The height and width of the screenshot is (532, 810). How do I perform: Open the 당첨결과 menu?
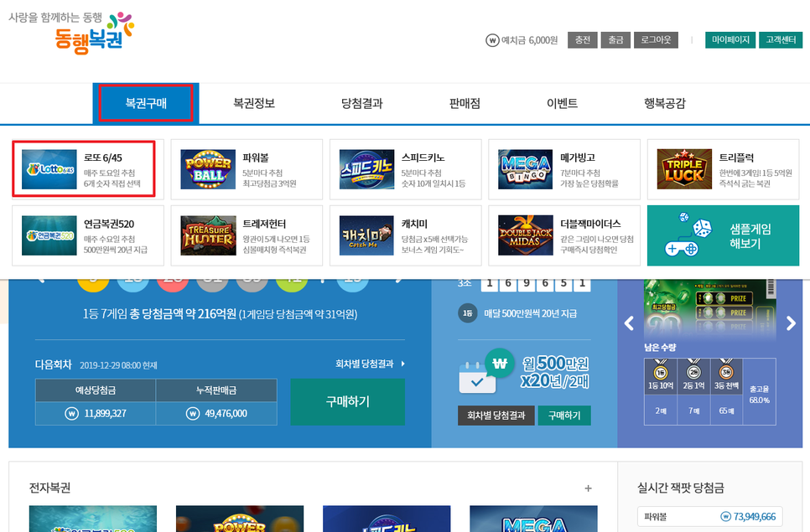click(x=362, y=103)
